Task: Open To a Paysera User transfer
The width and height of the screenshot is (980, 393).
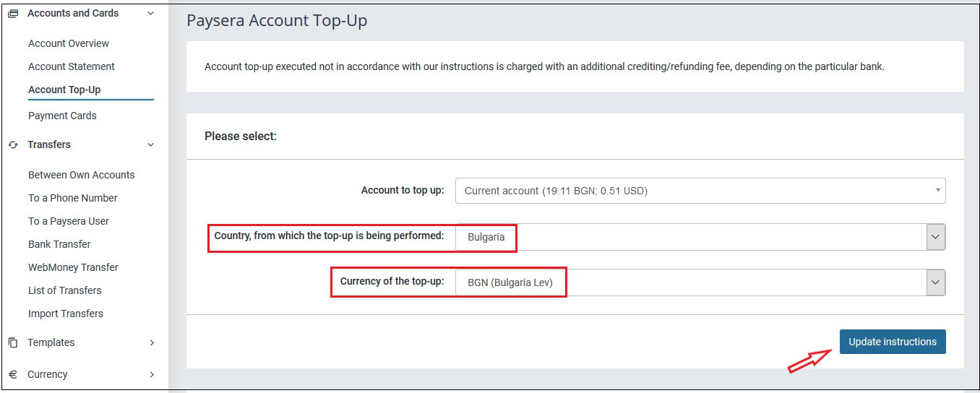Action: point(69,221)
